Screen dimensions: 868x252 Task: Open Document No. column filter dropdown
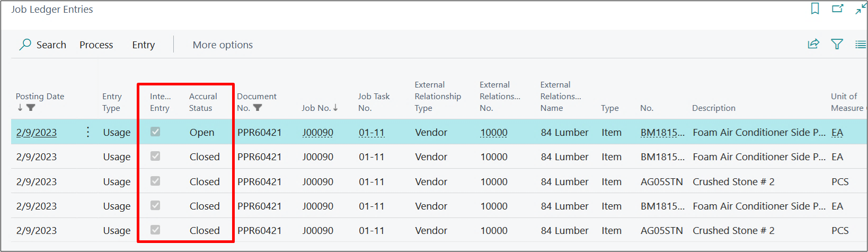(257, 108)
